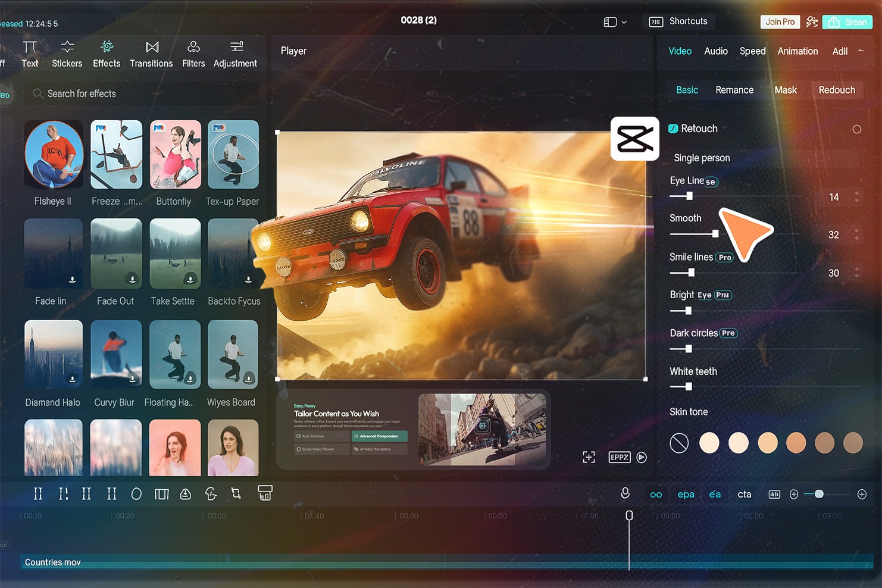The height and width of the screenshot is (588, 882).
Task: Switch to the Audio tab
Action: pos(715,51)
